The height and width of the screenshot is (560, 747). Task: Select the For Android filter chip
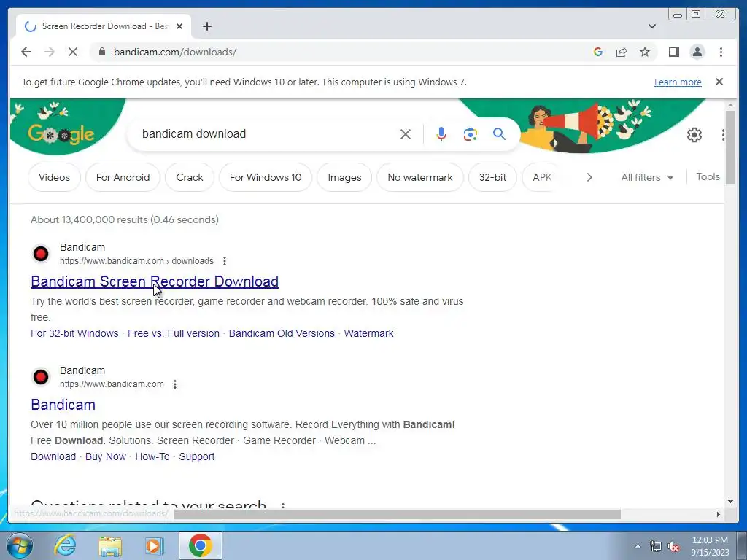pos(123,177)
